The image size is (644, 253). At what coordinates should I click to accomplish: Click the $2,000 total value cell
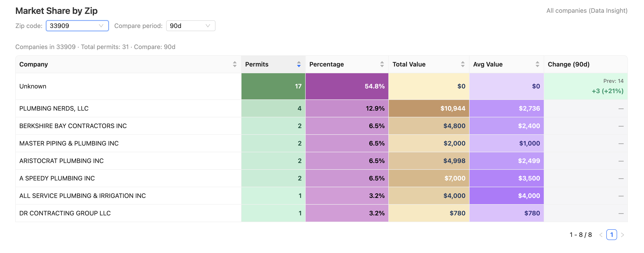pyautogui.click(x=429, y=143)
